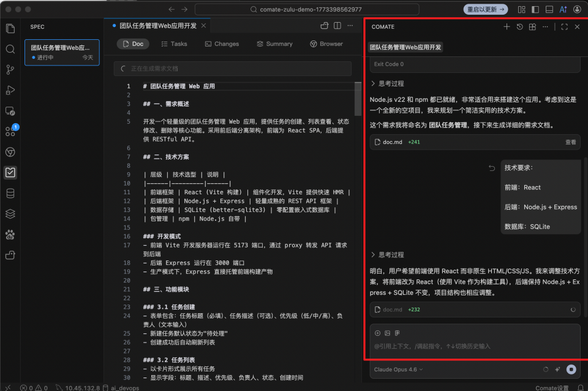Click the ai_devops status bar entry

(121, 388)
